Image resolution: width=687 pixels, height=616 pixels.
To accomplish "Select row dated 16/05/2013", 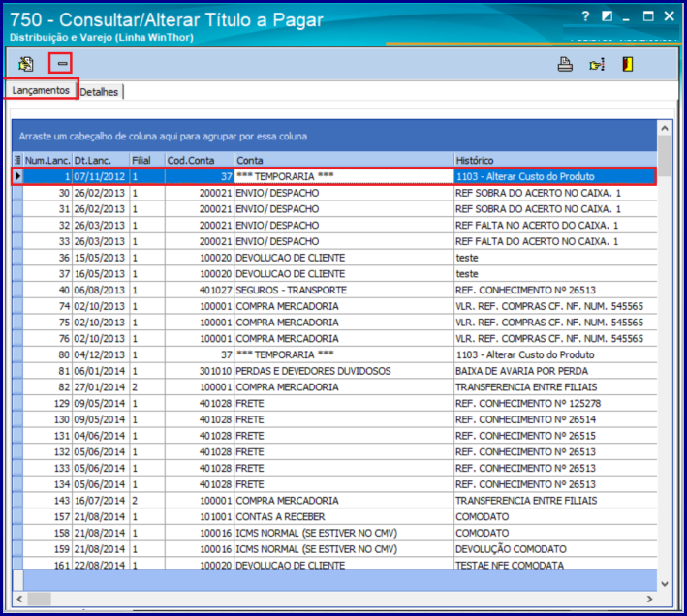I will click(x=335, y=274).
